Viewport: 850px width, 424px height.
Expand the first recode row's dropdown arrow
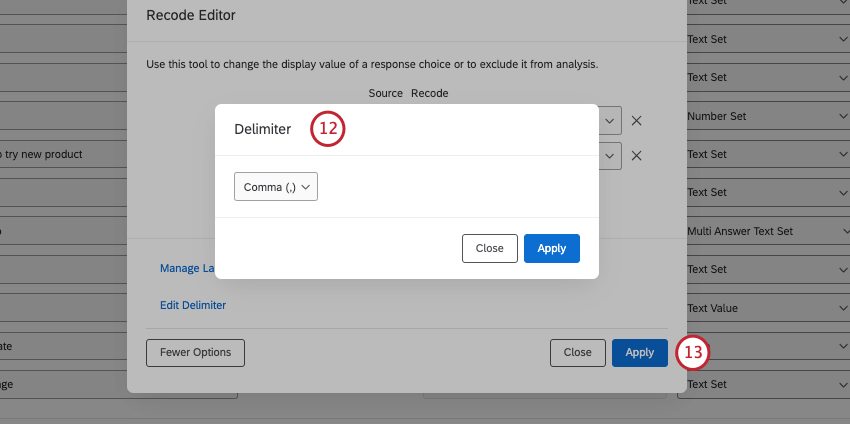(x=610, y=121)
